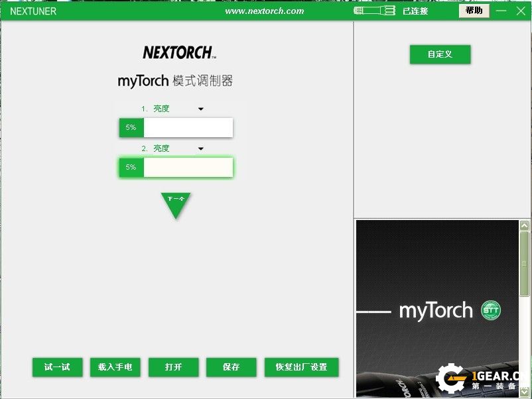Click the NEXTORCH logo
The image size is (532, 399).
pos(179,53)
